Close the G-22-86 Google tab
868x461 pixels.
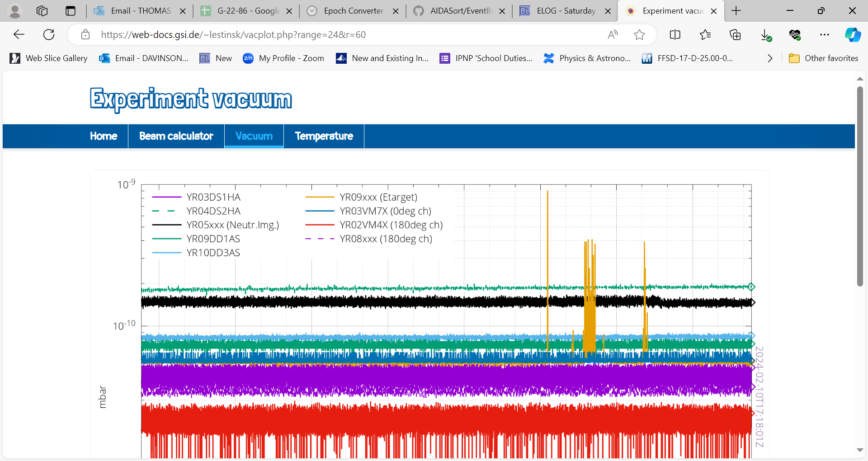289,11
